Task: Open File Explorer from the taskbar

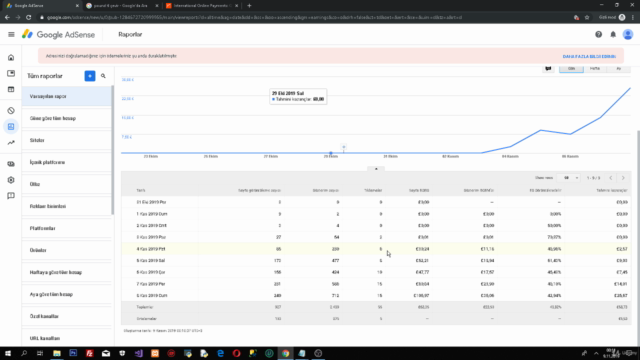Action: (x=57, y=353)
